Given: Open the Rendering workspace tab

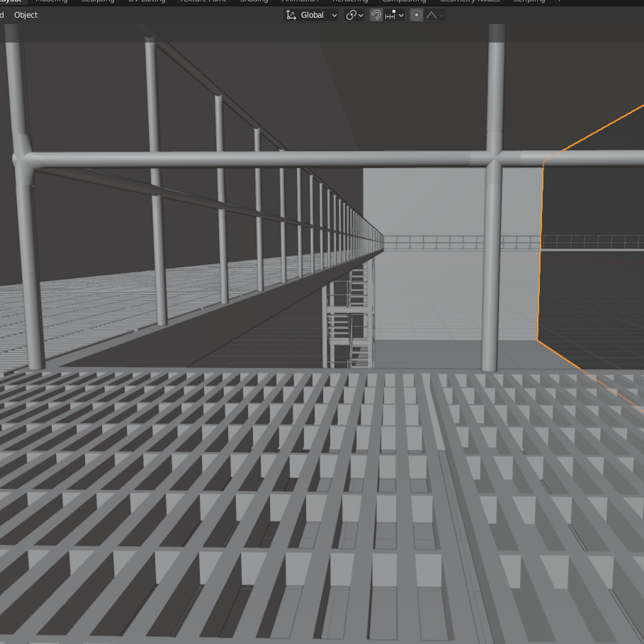Looking at the screenshot, I should 351,1.
